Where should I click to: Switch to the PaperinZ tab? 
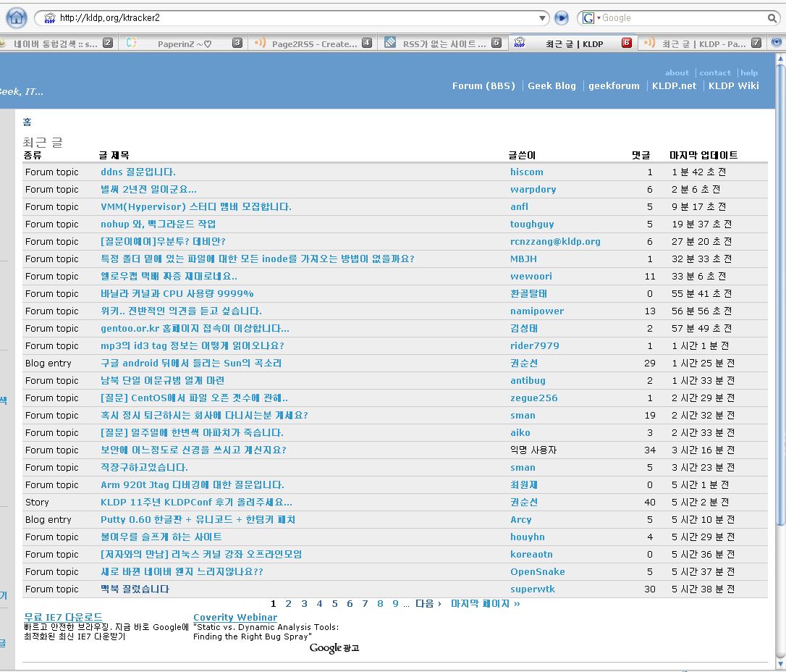184,43
